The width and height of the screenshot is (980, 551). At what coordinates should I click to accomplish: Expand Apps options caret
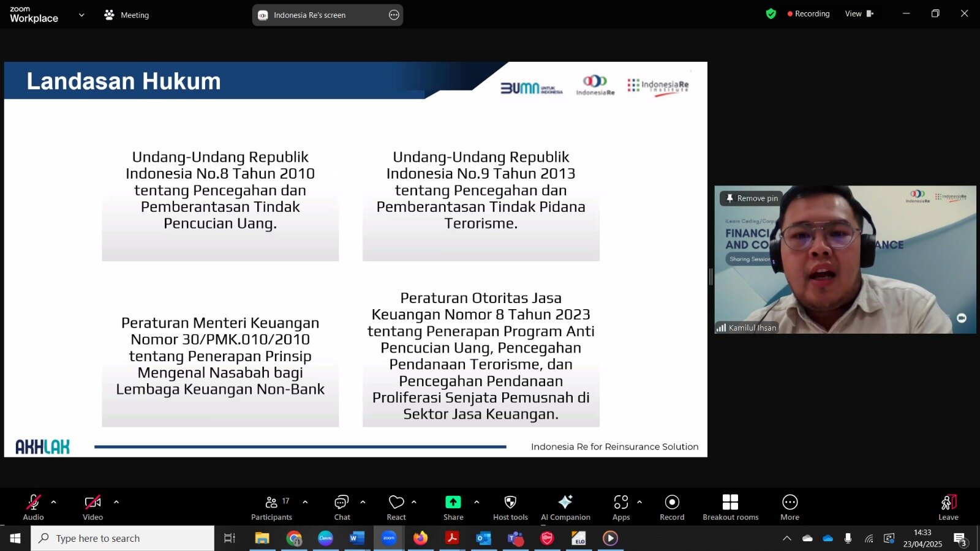coord(639,502)
